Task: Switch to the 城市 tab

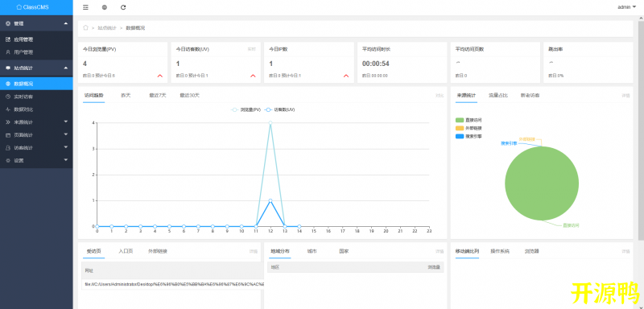Action: pyautogui.click(x=312, y=251)
